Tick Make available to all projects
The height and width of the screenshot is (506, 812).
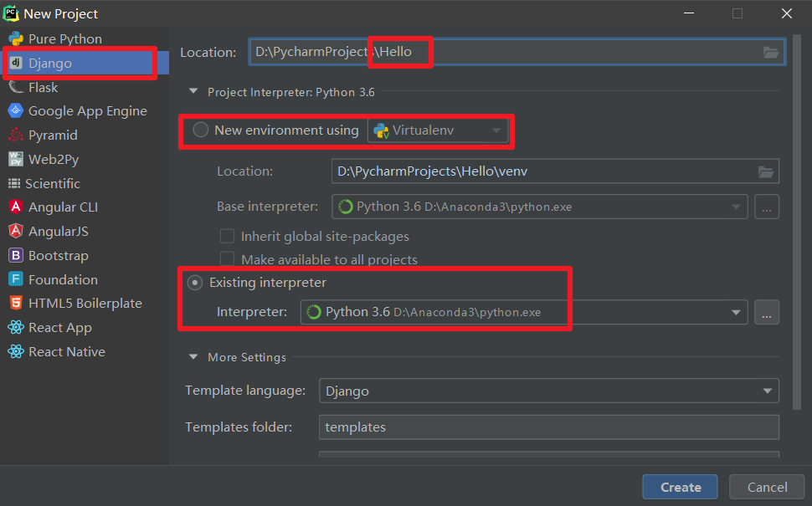pyautogui.click(x=228, y=258)
